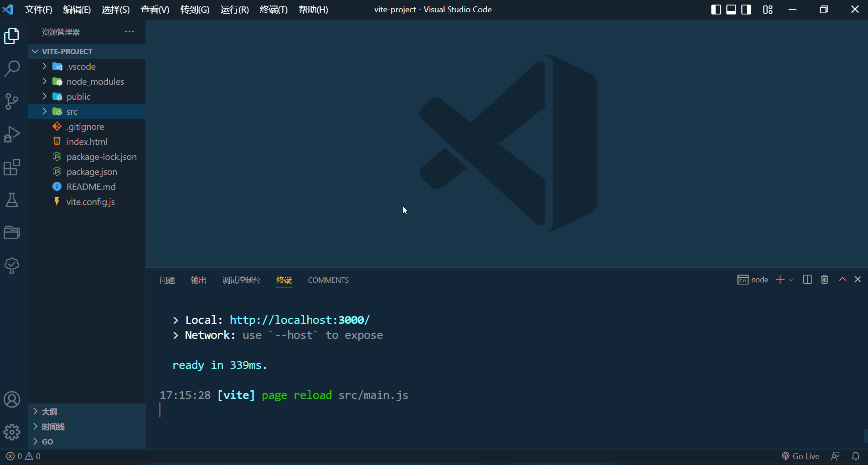Kill terminal with the trash icon
The image size is (868, 465).
coord(825,280)
